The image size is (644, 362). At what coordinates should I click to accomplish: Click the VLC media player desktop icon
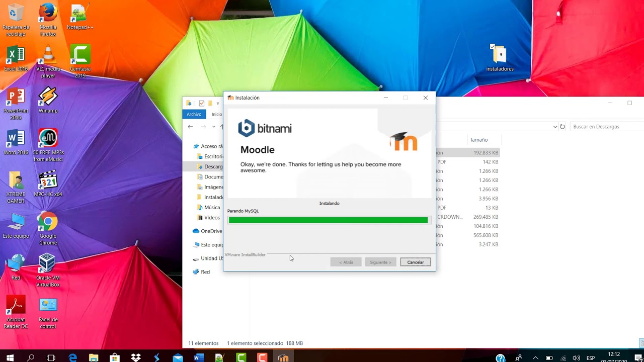coord(48,62)
